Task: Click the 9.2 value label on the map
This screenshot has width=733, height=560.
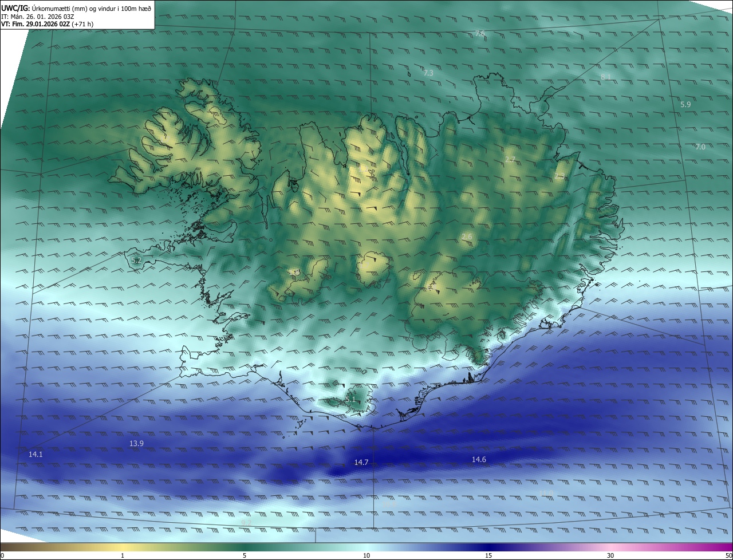Action: point(246,523)
